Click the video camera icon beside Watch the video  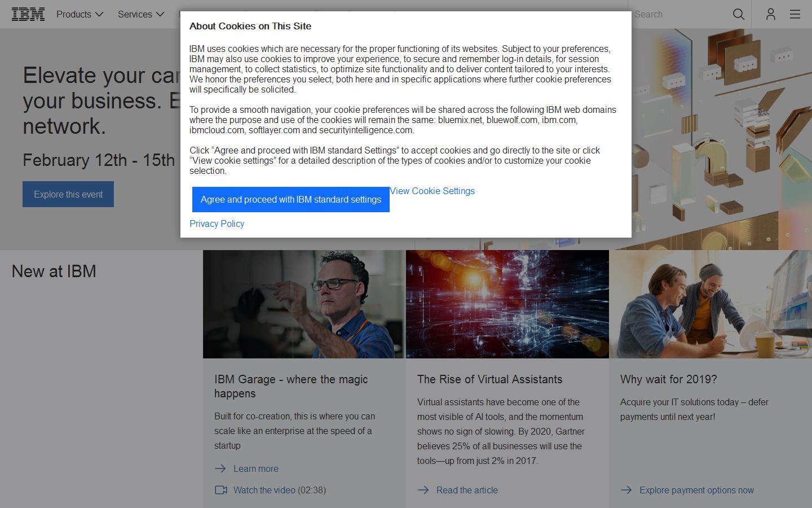(x=221, y=490)
